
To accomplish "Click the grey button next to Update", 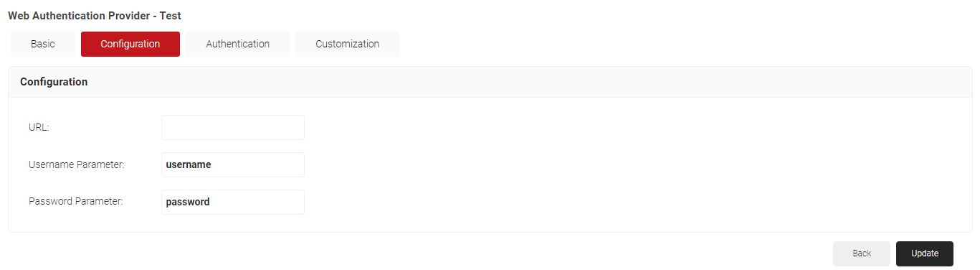I will [x=862, y=253].
